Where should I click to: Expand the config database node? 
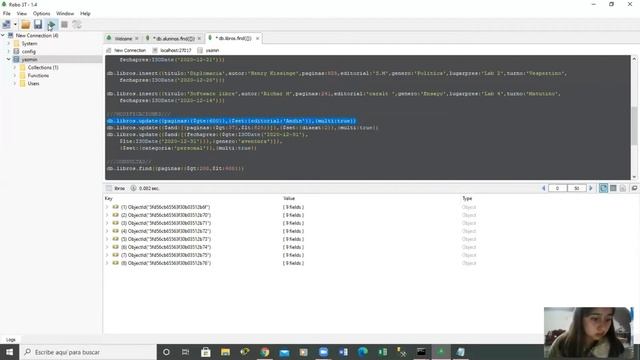[x=9, y=51]
